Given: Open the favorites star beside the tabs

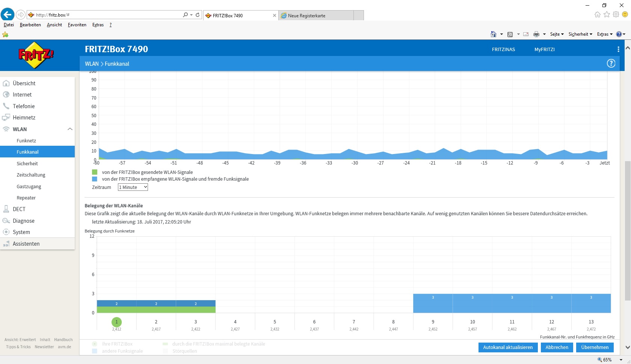Looking at the screenshot, I should [607, 14].
